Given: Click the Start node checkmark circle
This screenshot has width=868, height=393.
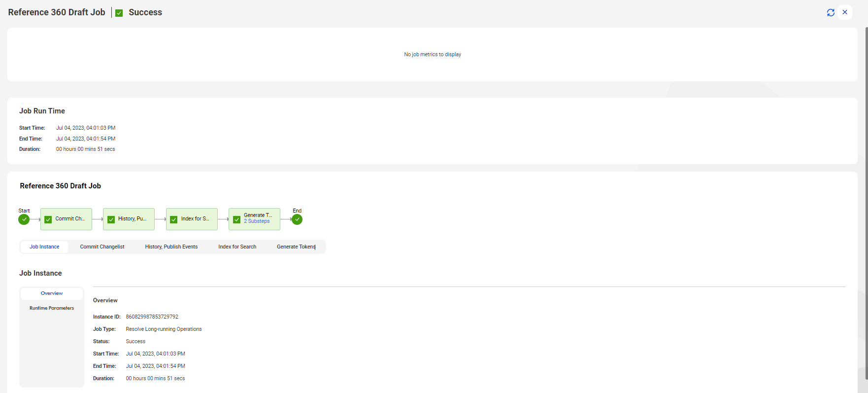Looking at the screenshot, I should tap(24, 219).
